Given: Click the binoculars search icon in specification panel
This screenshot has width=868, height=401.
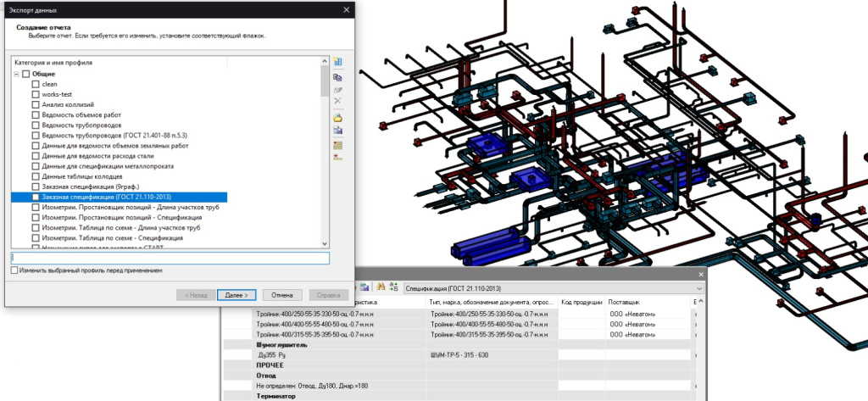Looking at the screenshot, I should pyautogui.click(x=381, y=287).
